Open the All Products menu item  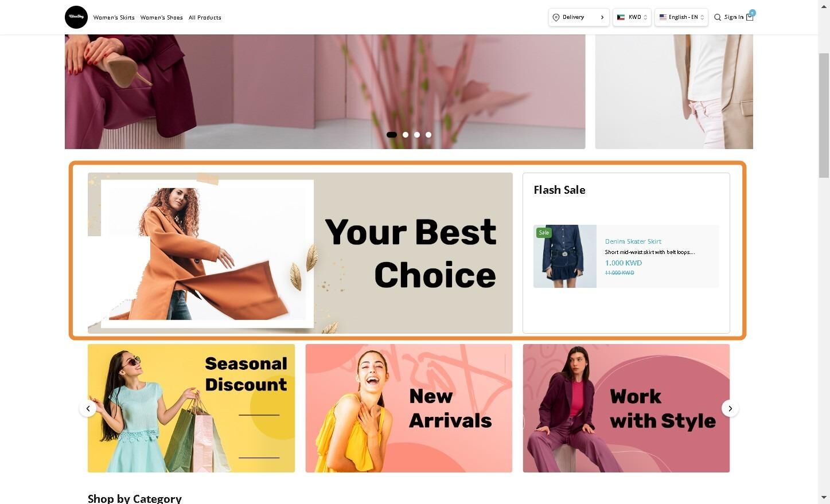205,17
